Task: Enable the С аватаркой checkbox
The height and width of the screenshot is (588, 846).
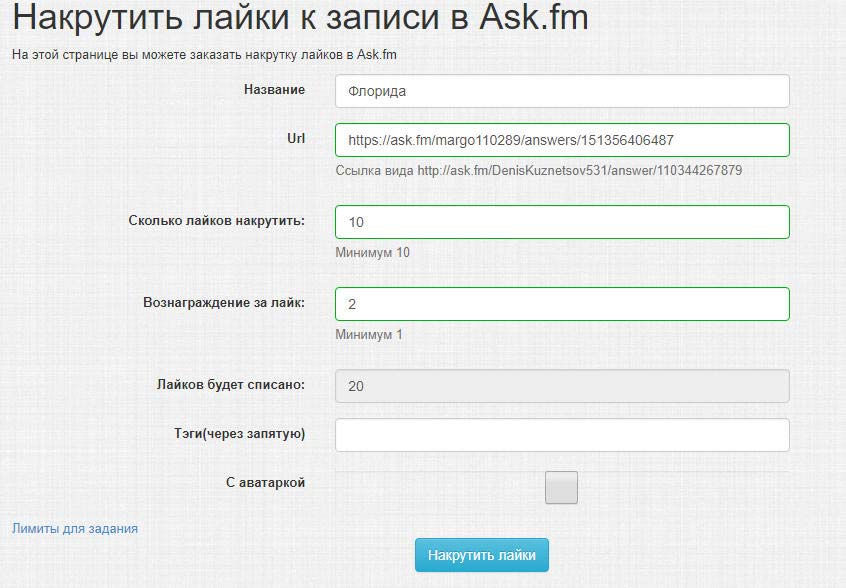Action: [561, 487]
